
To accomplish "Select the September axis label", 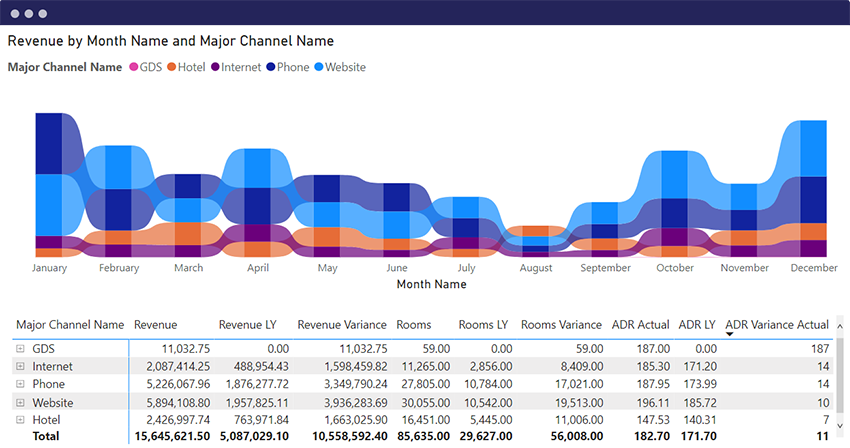I will click(606, 268).
